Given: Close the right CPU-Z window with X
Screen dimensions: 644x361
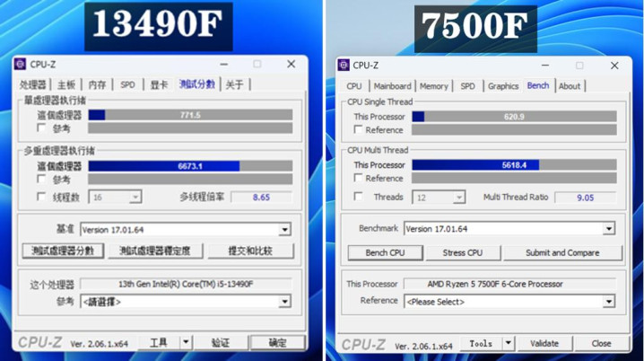Looking at the screenshot, I should tap(614, 66).
